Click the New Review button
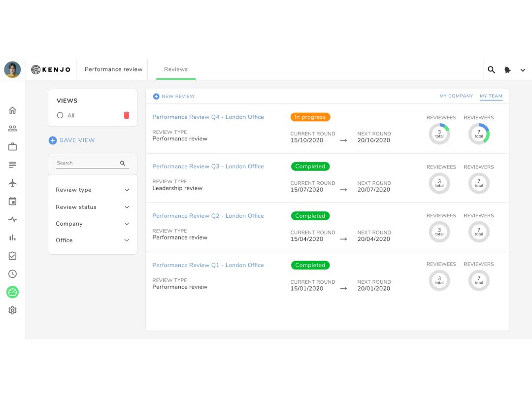 tap(174, 97)
